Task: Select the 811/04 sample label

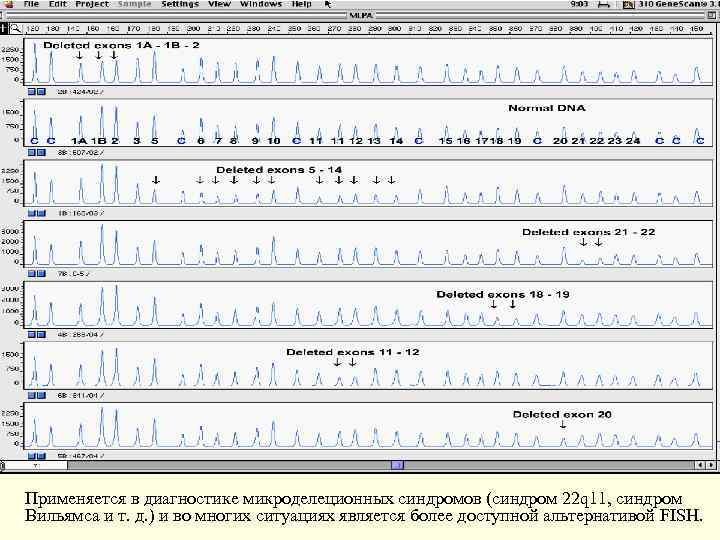Action: pos(80,395)
